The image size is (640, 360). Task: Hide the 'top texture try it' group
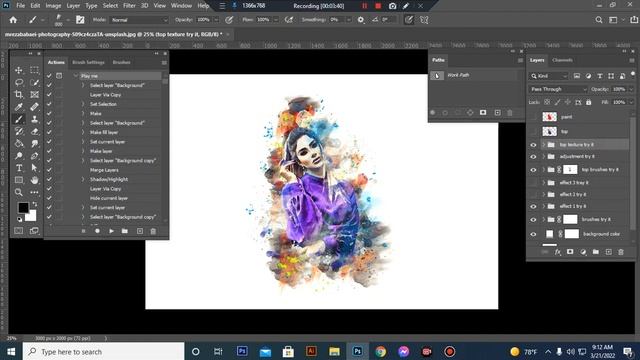(x=533, y=144)
